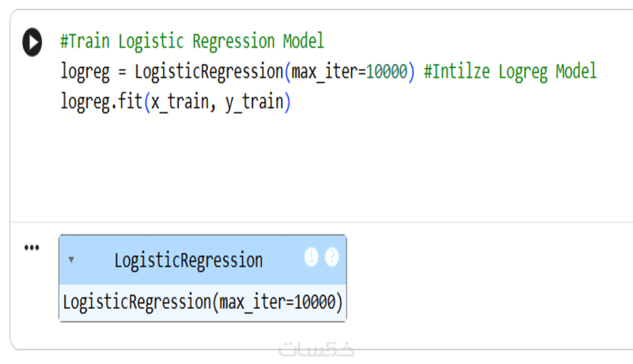This screenshot has height=364, width=633.
Task: Click the 'logreg' variable name on the assignment line
Action: tap(82, 71)
